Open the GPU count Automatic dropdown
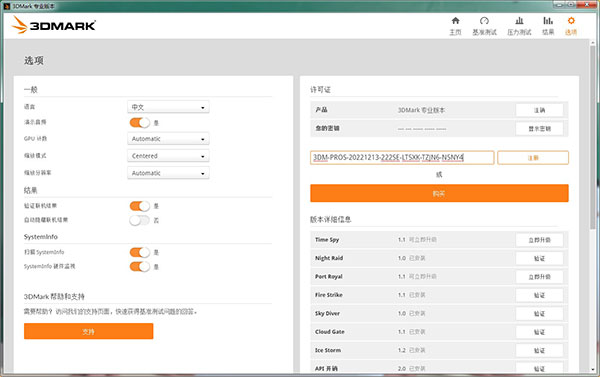This screenshot has height=377, width=600. pyautogui.click(x=168, y=139)
